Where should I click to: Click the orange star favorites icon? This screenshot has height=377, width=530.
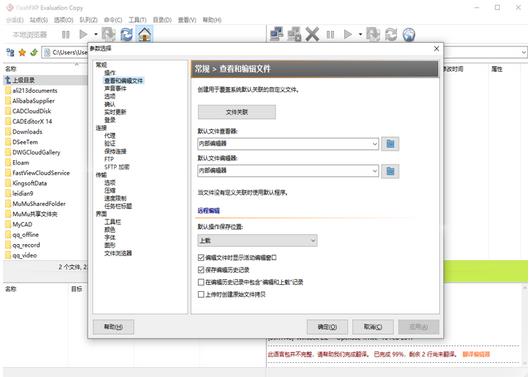click(22, 52)
